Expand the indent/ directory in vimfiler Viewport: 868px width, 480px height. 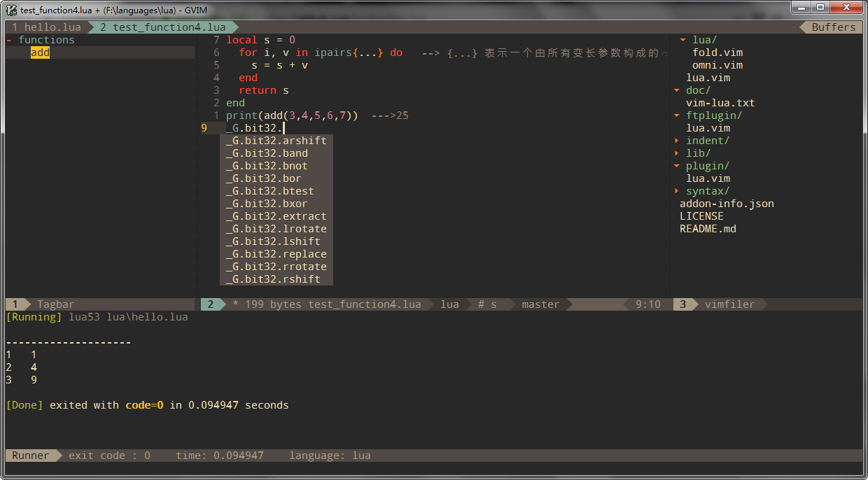tap(708, 140)
